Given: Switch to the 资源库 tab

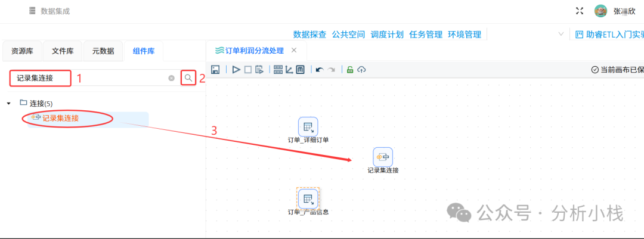Looking at the screenshot, I should pyautogui.click(x=22, y=51).
